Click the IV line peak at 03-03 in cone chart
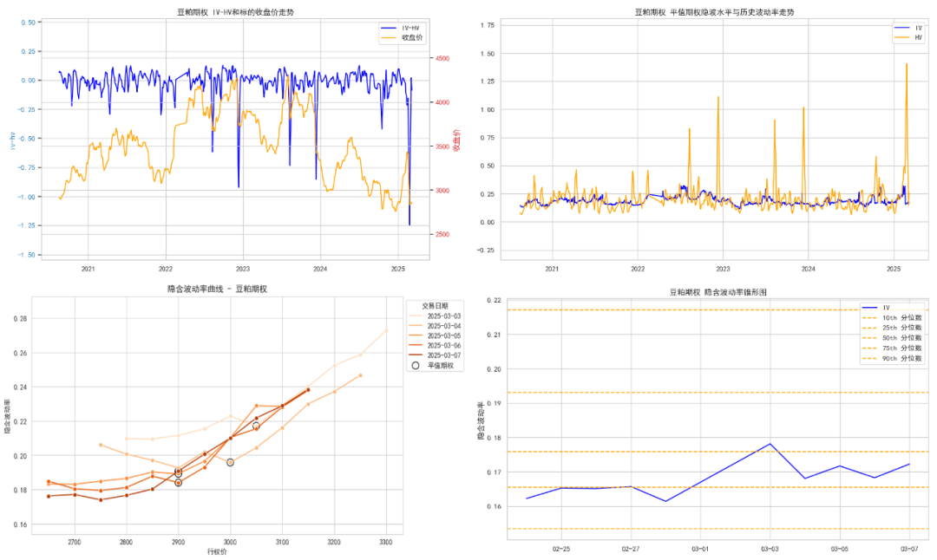Image resolution: width=937 pixels, height=560 pixels. pos(770,444)
